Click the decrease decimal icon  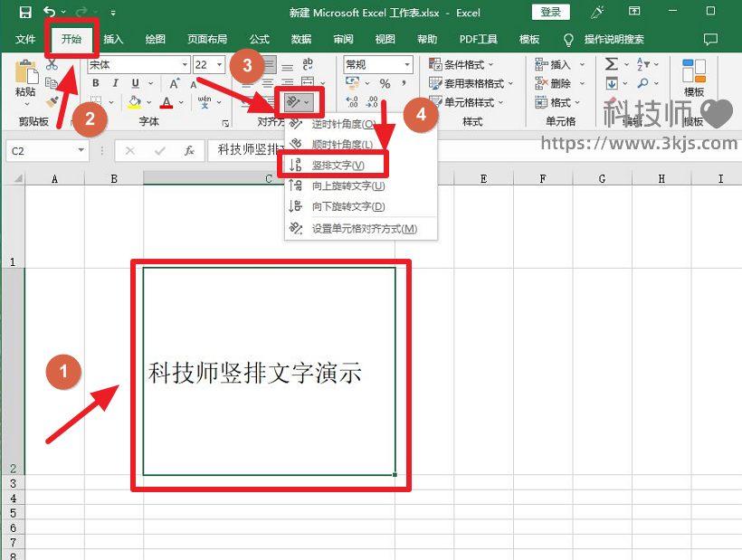tap(373, 101)
